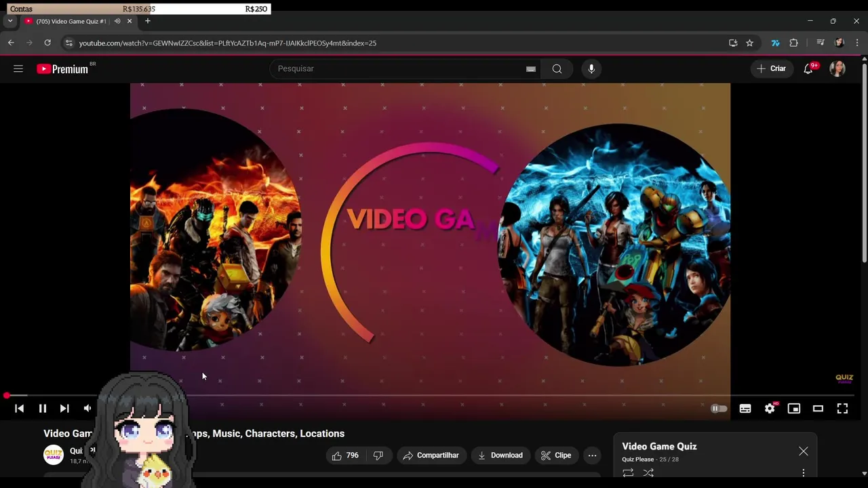Open Chrome profile avatar
The image size is (868, 488).
click(x=839, y=43)
